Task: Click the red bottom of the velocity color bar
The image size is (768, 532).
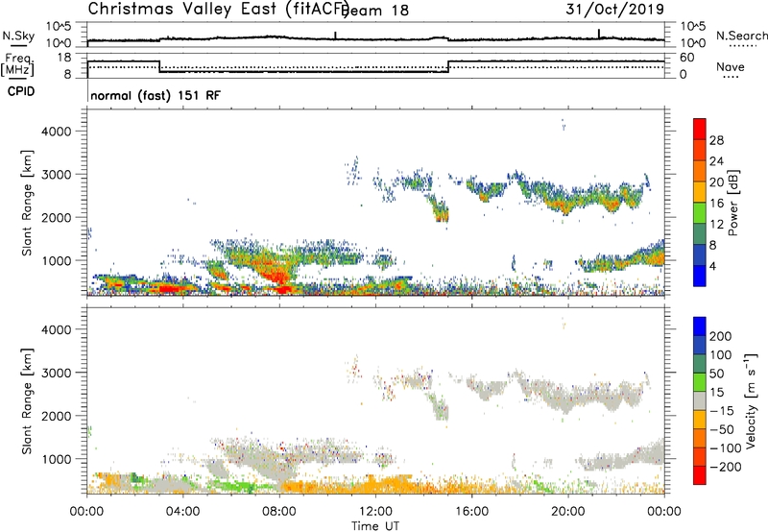Action: (x=700, y=475)
